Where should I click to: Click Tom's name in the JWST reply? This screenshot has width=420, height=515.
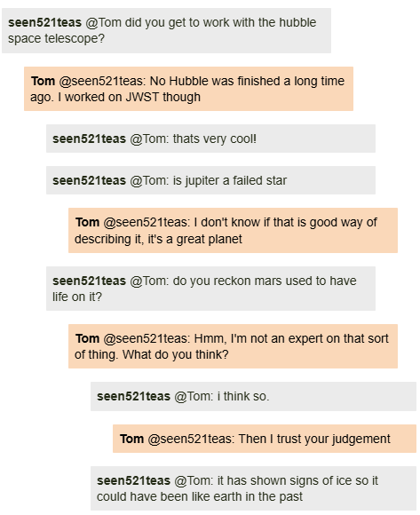pos(43,81)
